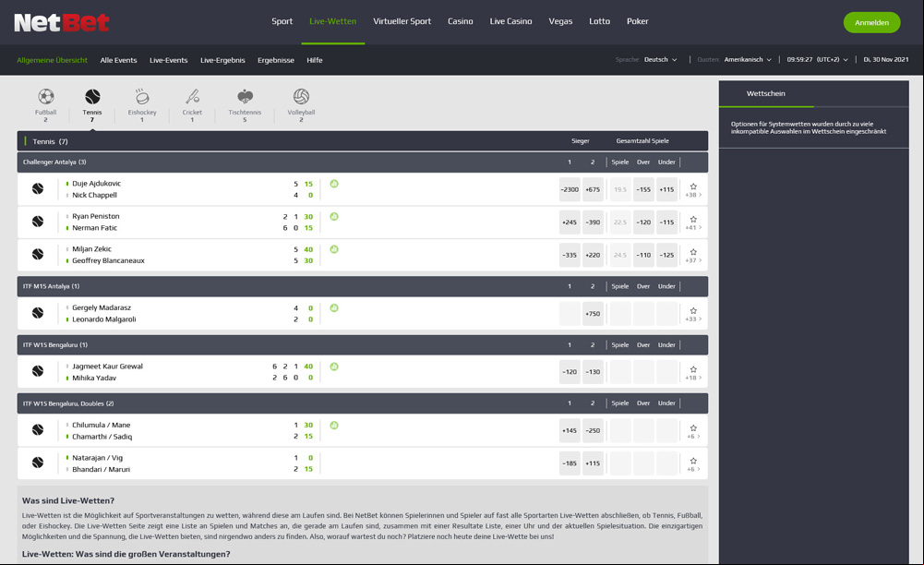The height and width of the screenshot is (565, 924).
Task: Select odds -390 on Nerman Fatic
Action: 593,222
